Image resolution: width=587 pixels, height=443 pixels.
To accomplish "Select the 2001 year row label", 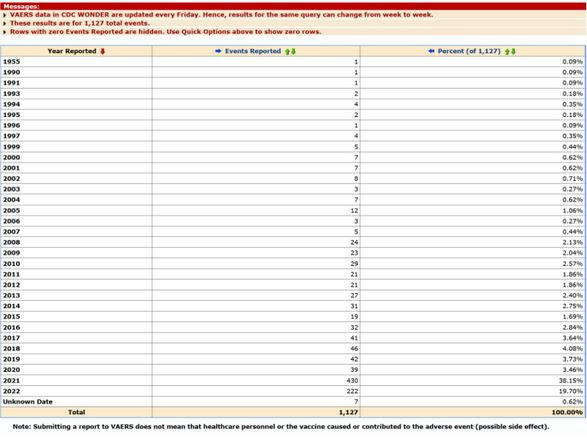I will (x=12, y=168).
